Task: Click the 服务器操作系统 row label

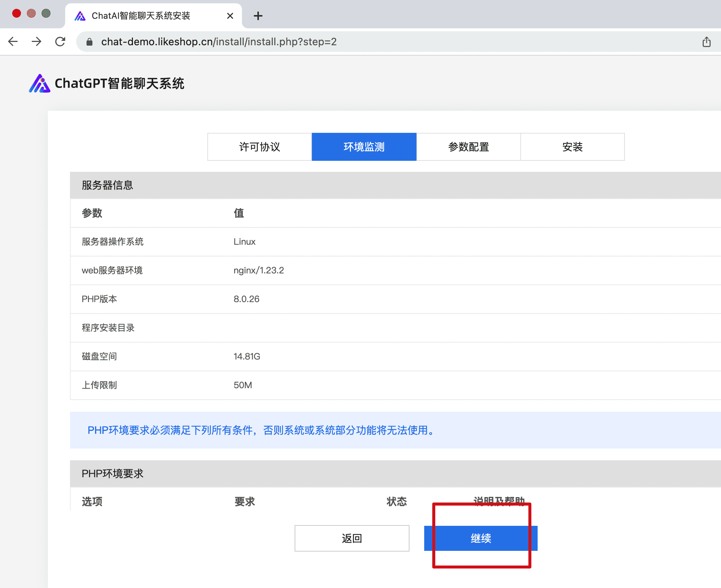Action: [x=113, y=242]
